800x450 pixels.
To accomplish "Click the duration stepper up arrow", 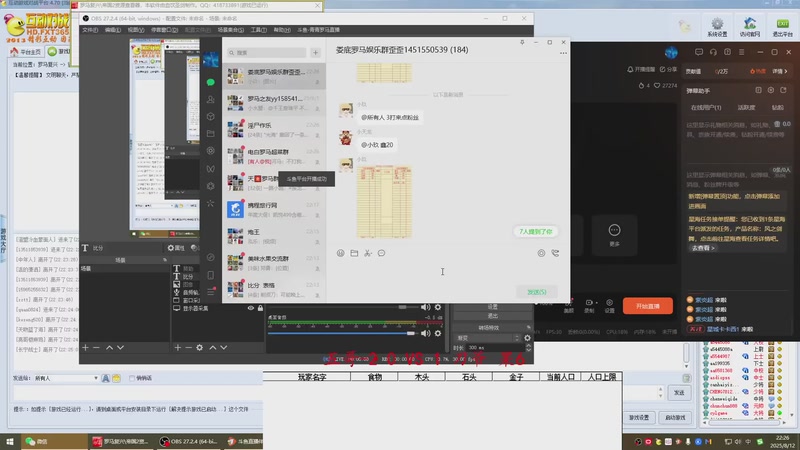I will [529, 345].
